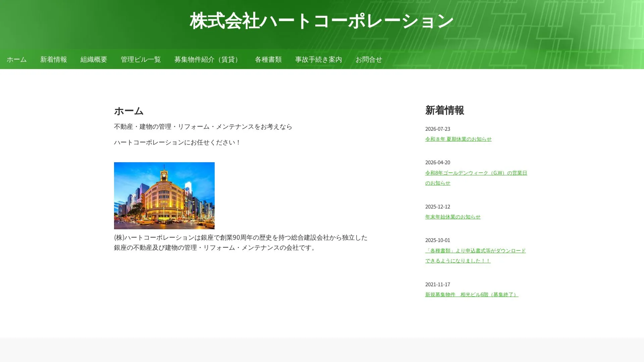The height and width of the screenshot is (362, 644).
Task: Click the ハートコーポレーションにお任せください！ text
Action: pos(177,142)
